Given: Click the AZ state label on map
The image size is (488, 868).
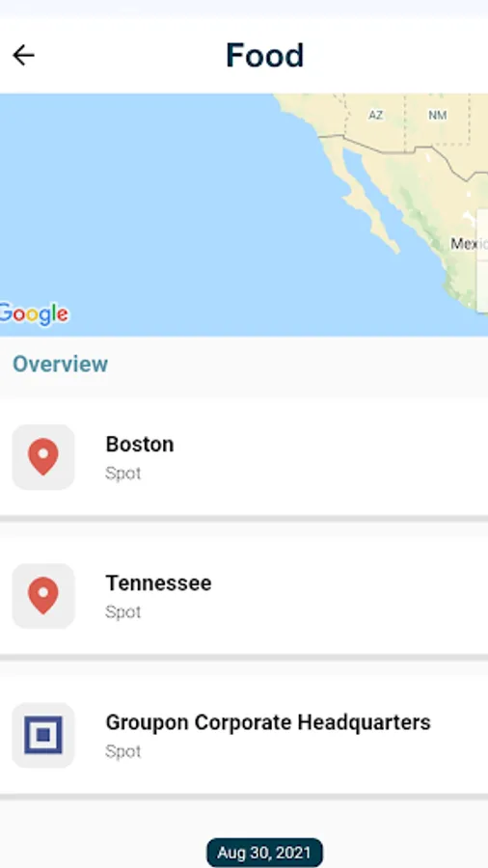Looking at the screenshot, I should point(376,115).
